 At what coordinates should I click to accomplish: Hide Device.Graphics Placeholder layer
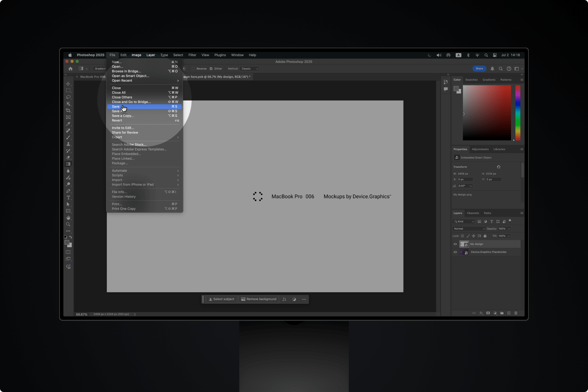click(455, 252)
